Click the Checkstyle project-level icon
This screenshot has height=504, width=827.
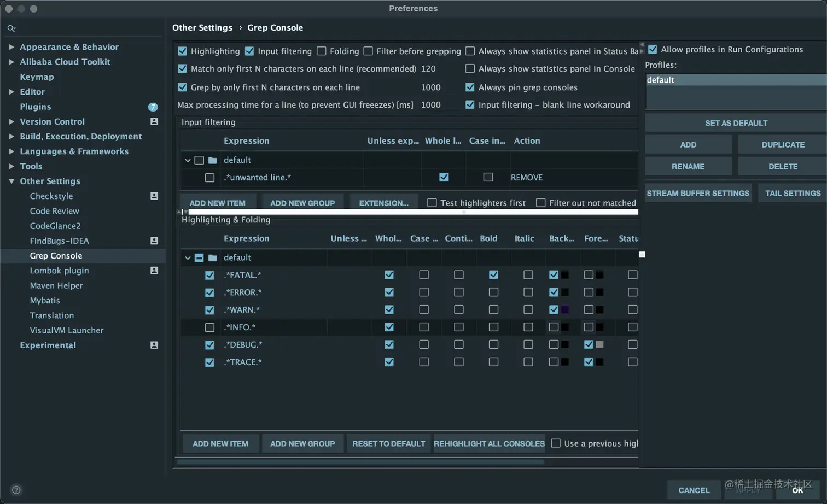[x=154, y=196]
